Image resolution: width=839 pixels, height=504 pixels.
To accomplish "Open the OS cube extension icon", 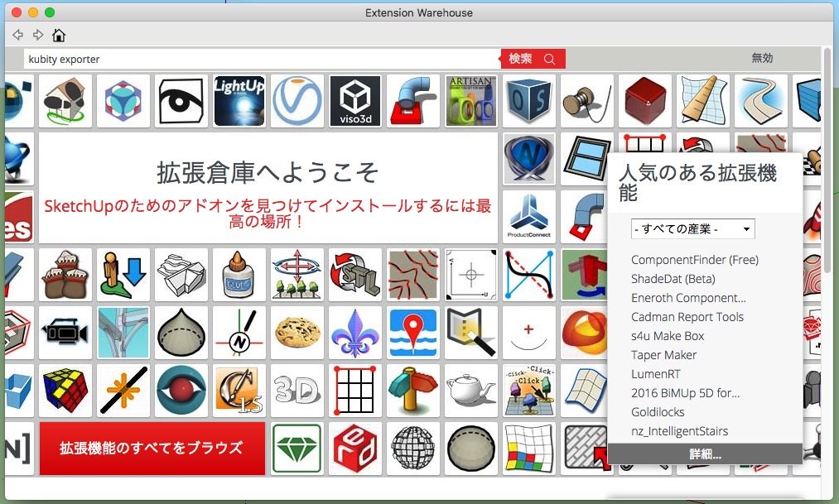I will pyautogui.click(x=529, y=101).
